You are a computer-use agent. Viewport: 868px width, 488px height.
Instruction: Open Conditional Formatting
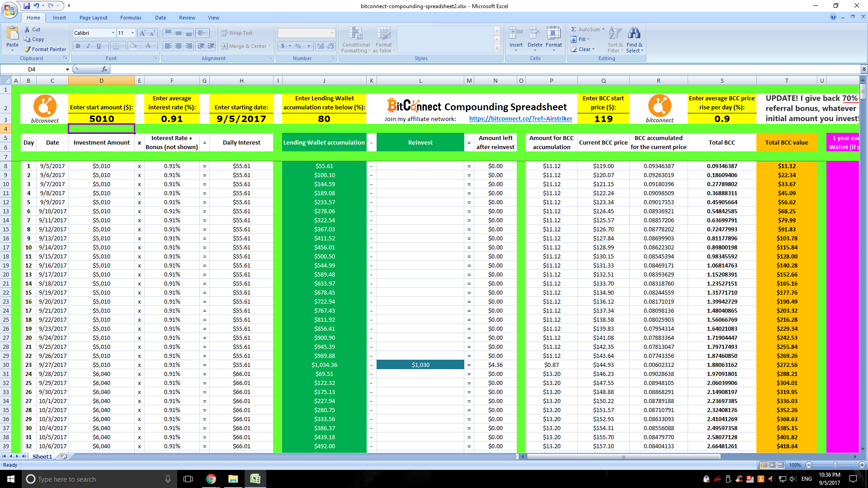356,40
